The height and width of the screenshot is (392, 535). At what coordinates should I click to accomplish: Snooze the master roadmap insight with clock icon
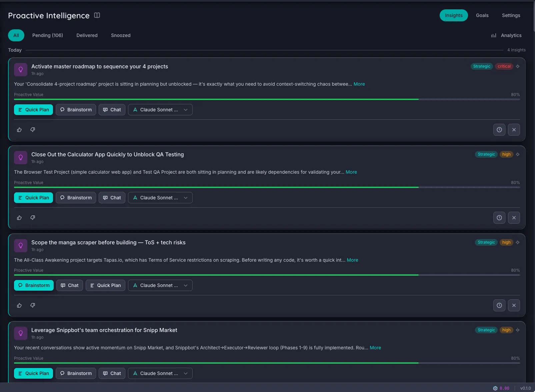[499, 130]
